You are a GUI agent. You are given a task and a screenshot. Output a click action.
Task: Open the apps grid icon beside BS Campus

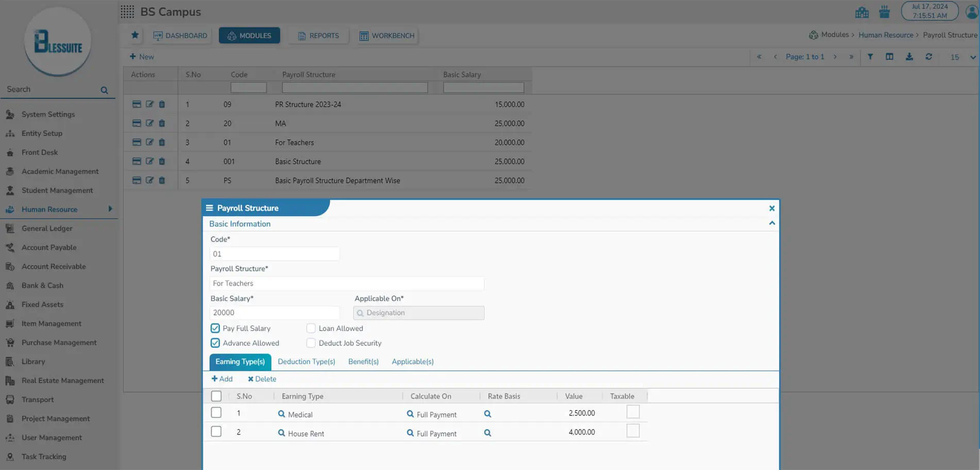127,12
